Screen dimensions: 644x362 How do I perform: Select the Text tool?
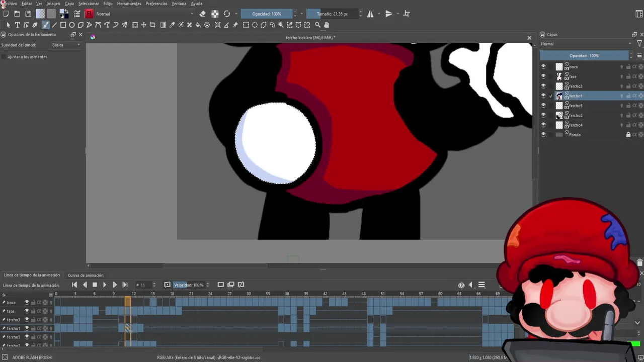[17, 25]
